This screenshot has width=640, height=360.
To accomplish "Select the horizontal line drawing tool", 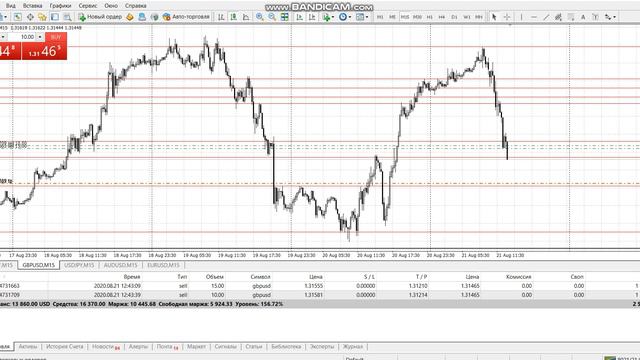I will [533, 17].
